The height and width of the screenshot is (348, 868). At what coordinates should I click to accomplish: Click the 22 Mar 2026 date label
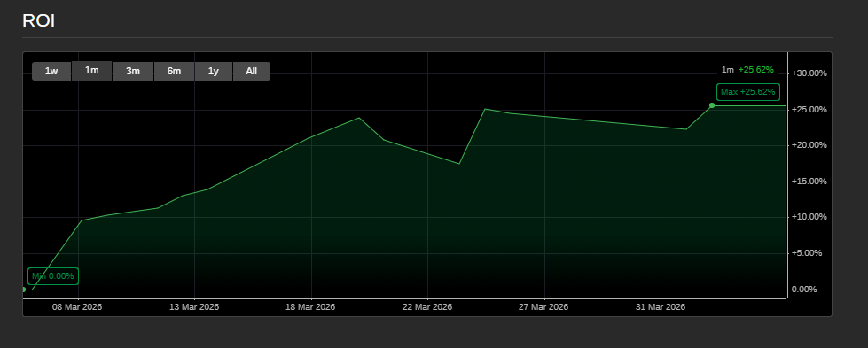(x=427, y=307)
